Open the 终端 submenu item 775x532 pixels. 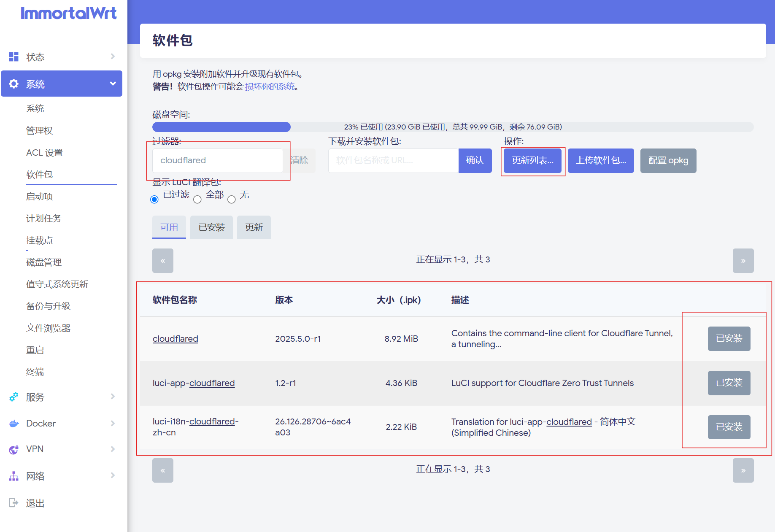pyautogui.click(x=35, y=372)
